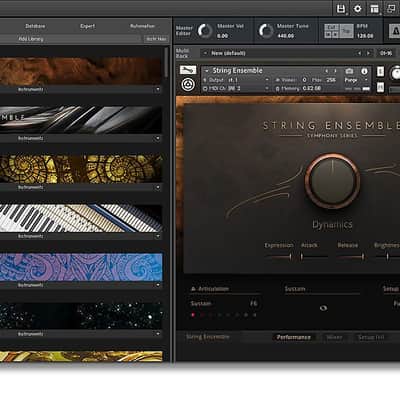Image resolution: width=400 pixels, height=400 pixels.
Task: Click the minimized view icon at top right
Action: coord(391,9)
